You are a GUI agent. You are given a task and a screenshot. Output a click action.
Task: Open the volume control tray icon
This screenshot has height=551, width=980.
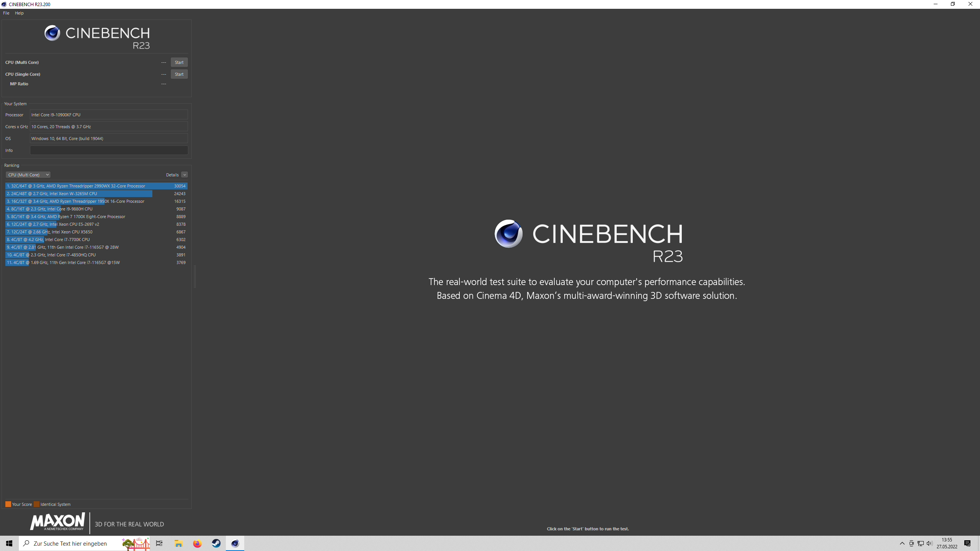coord(929,543)
